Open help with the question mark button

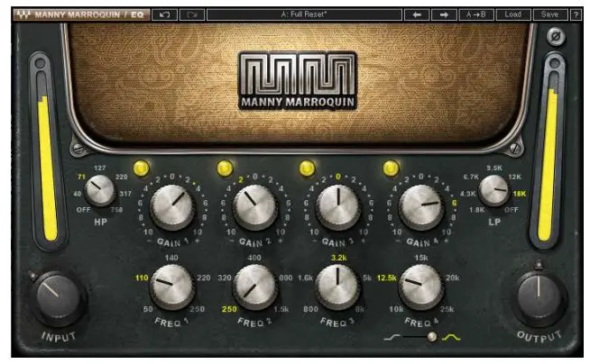576,15
